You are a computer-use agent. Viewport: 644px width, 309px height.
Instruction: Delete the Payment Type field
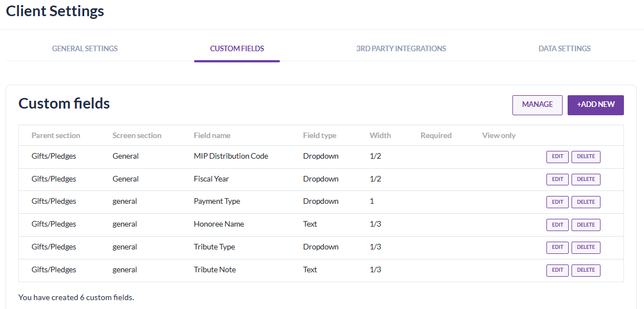(x=585, y=202)
